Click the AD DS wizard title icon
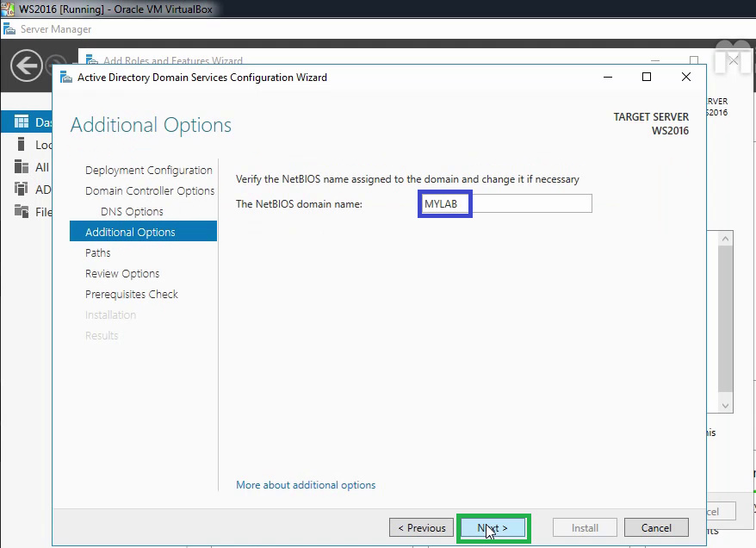Viewport: 756px width, 548px height. click(66, 78)
